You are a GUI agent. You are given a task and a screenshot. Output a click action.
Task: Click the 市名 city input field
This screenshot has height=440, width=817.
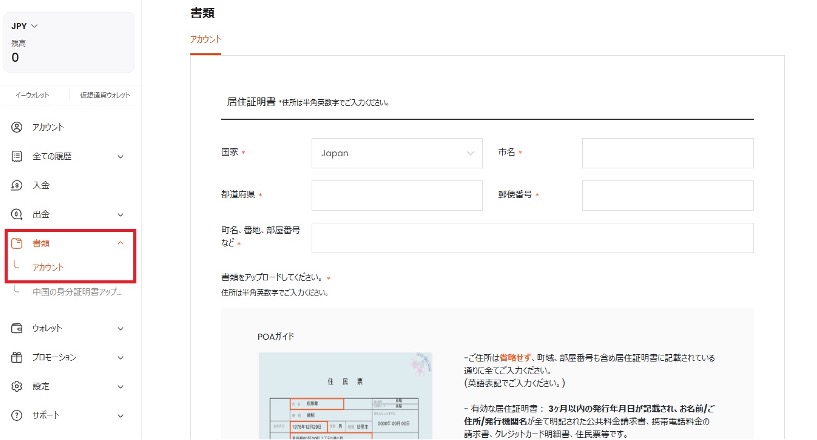coord(667,153)
